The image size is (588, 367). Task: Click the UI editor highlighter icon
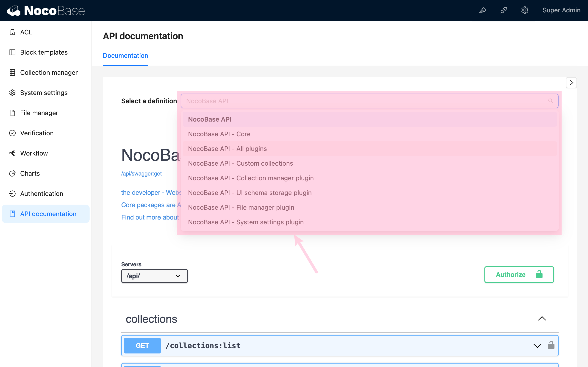pyautogui.click(x=482, y=10)
